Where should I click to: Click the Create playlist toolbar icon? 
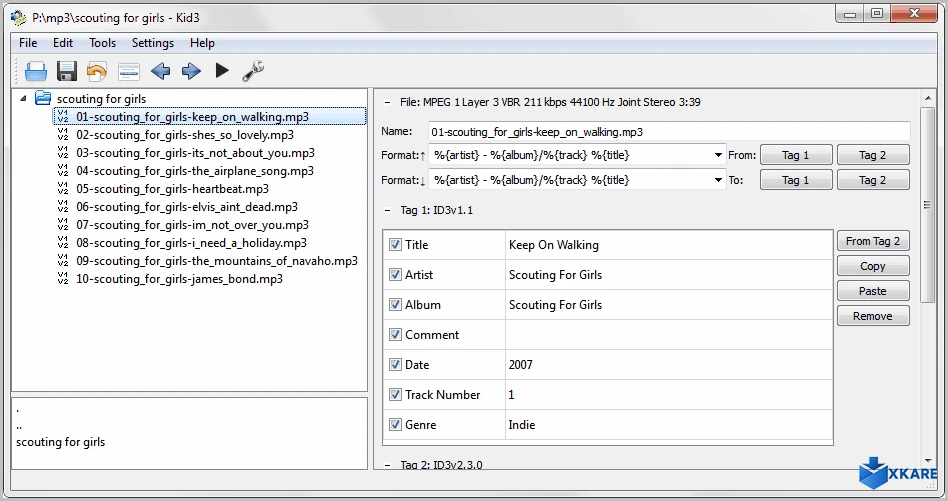[129, 71]
